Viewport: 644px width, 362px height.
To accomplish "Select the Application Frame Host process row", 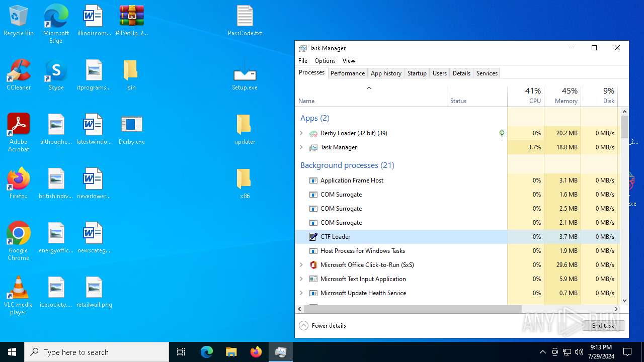I will point(457,180).
